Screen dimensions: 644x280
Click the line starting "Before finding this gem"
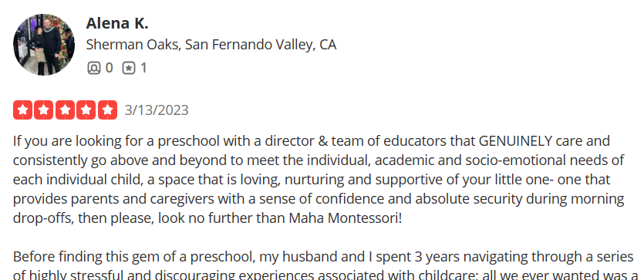(x=323, y=258)
